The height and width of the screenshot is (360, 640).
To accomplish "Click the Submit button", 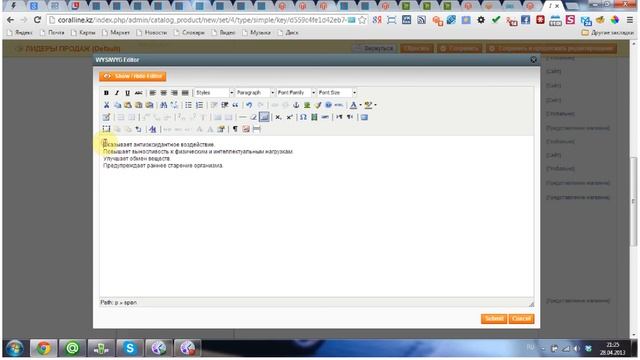I will pyautogui.click(x=493, y=318).
